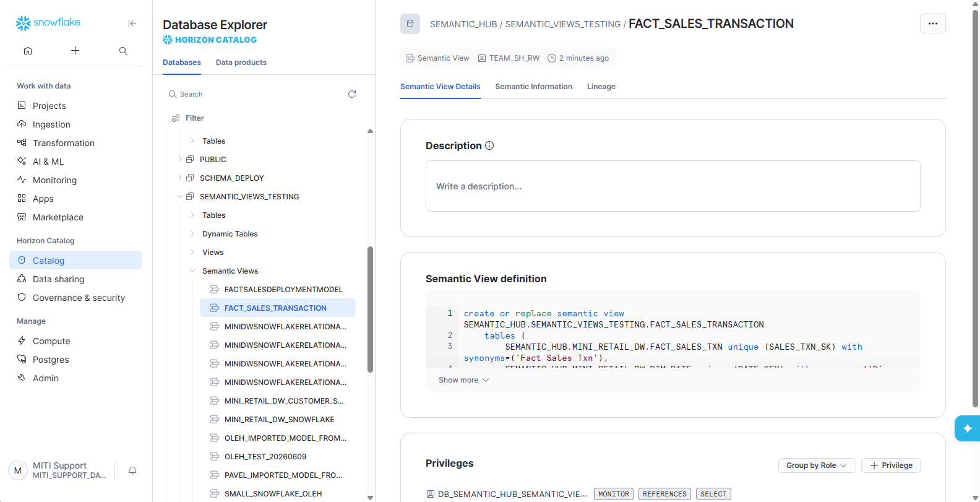Open Compute under Manage
980x502 pixels.
coord(75,341)
